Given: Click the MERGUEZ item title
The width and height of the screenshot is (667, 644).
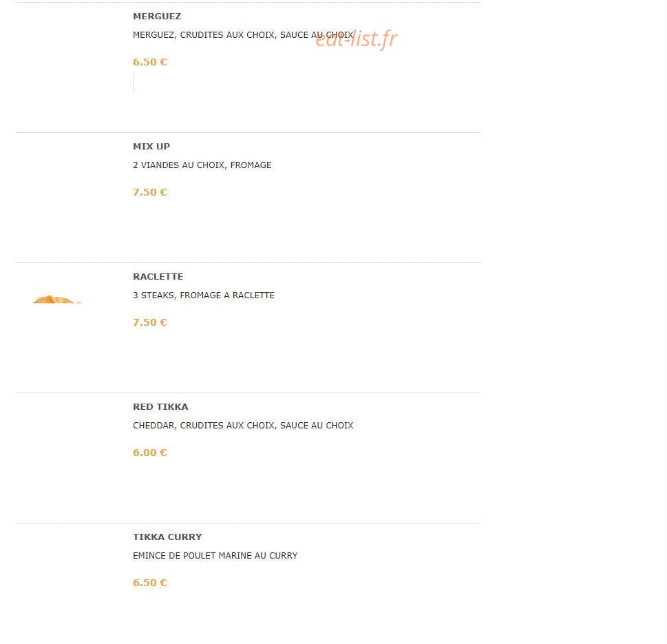Looking at the screenshot, I should [x=157, y=16].
